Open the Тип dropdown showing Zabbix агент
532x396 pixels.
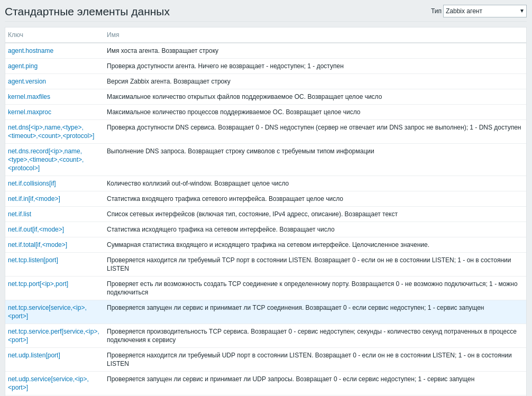click(x=484, y=11)
